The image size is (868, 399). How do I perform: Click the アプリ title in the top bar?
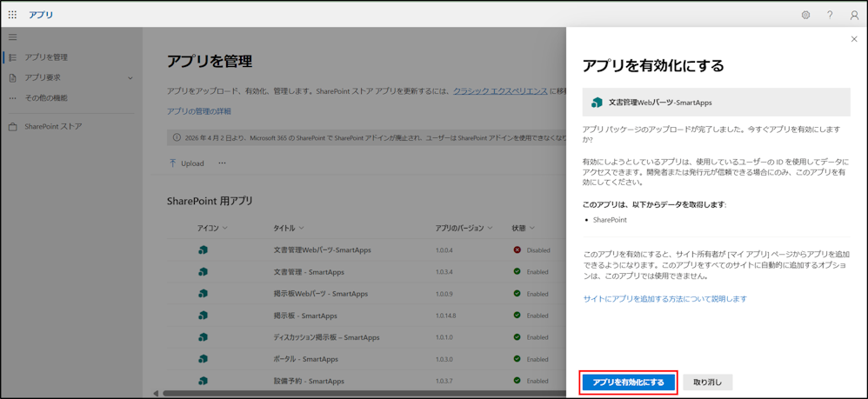41,15
